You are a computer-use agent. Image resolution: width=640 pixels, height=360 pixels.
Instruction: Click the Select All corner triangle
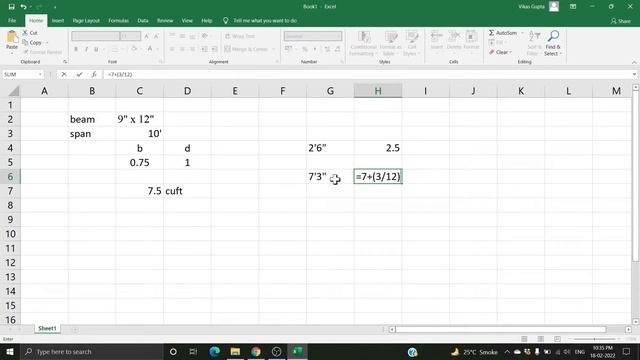coord(14,91)
